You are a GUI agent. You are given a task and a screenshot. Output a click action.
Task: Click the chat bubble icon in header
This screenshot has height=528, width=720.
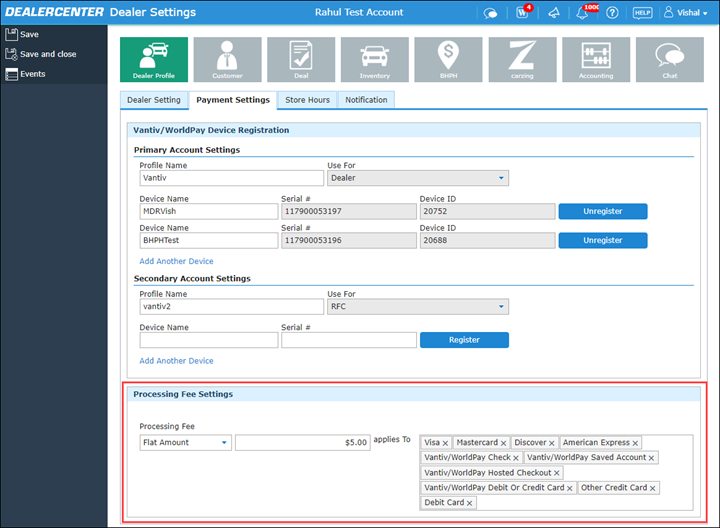tap(490, 13)
